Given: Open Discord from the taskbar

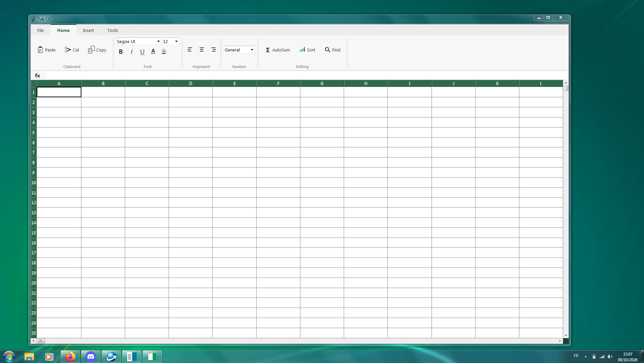Looking at the screenshot, I should pyautogui.click(x=91, y=357).
